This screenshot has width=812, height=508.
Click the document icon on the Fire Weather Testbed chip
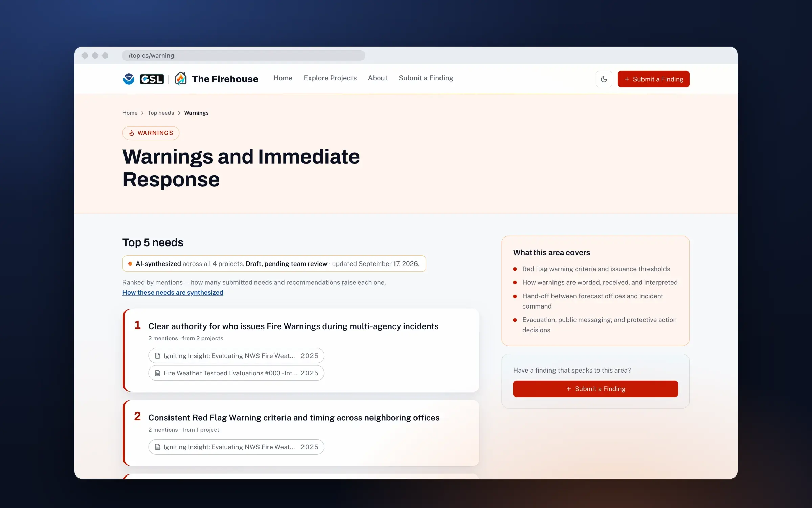coord(157,373)
